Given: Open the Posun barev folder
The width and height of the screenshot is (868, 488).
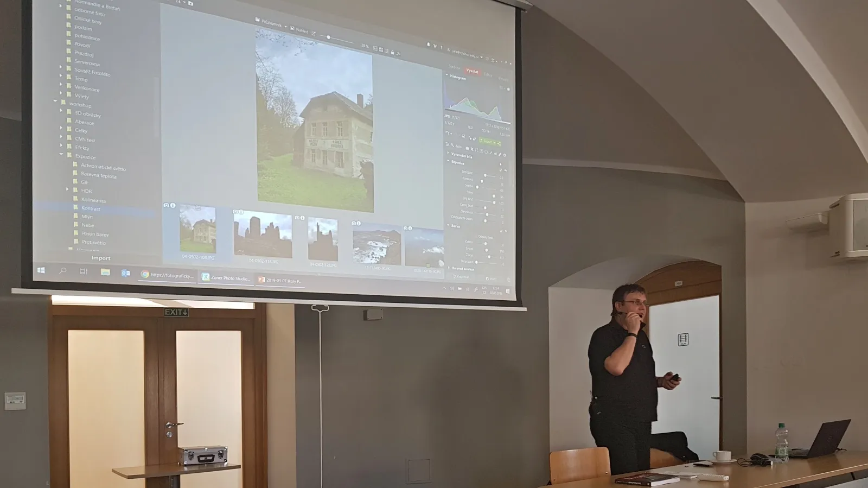Looking at the screenshot, I should click(x=95, y=234).
